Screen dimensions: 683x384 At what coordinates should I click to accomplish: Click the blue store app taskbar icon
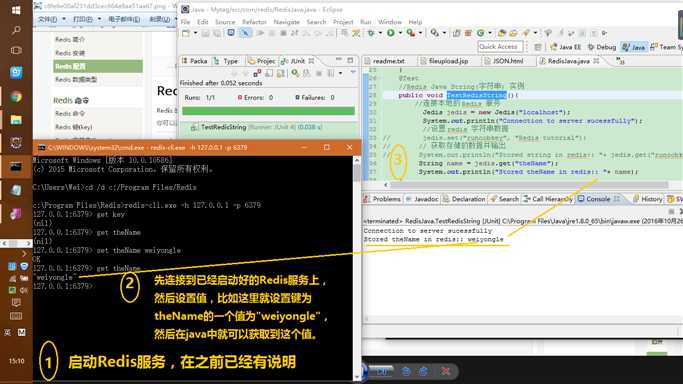(16, 72)
